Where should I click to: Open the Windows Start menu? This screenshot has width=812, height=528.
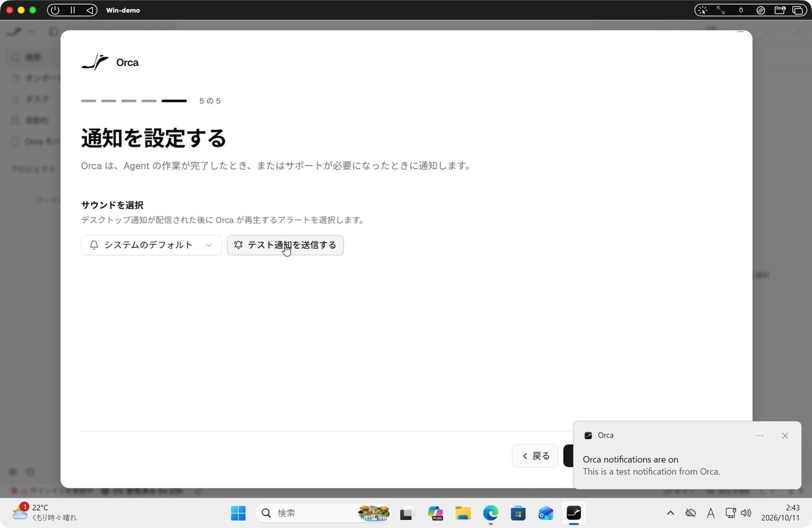click(x=238, y=513)
